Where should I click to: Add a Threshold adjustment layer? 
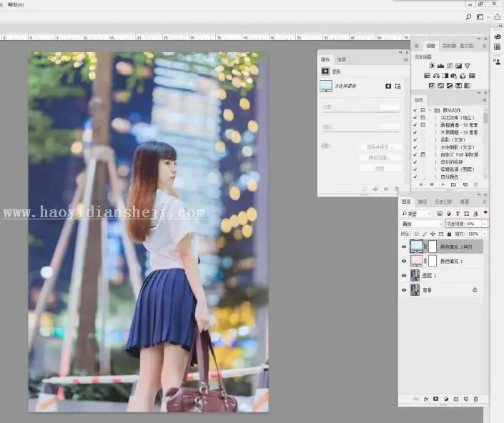coord(450,86)
